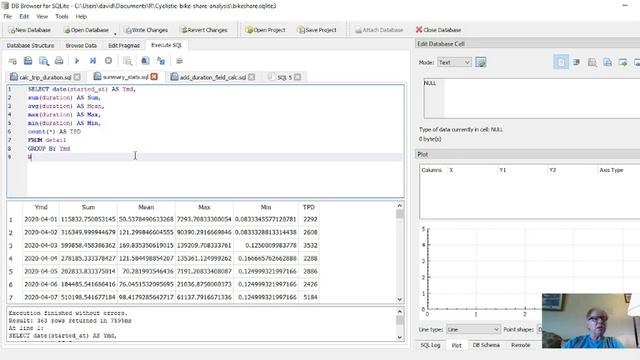Open the Line type dropdown
This screenshot has width=640, height=360.
473,329
